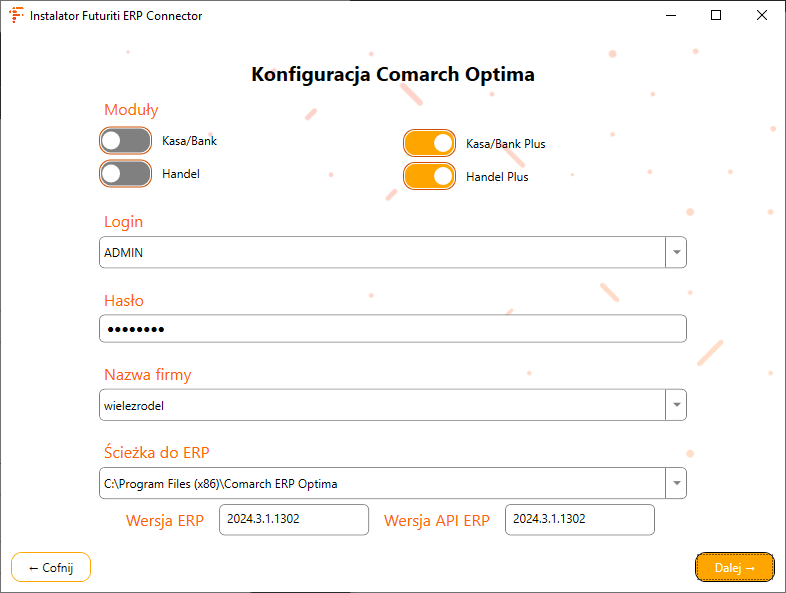Minimize the installer window
The width and height of the screenshot is (786, 593).
coord(670,16)
